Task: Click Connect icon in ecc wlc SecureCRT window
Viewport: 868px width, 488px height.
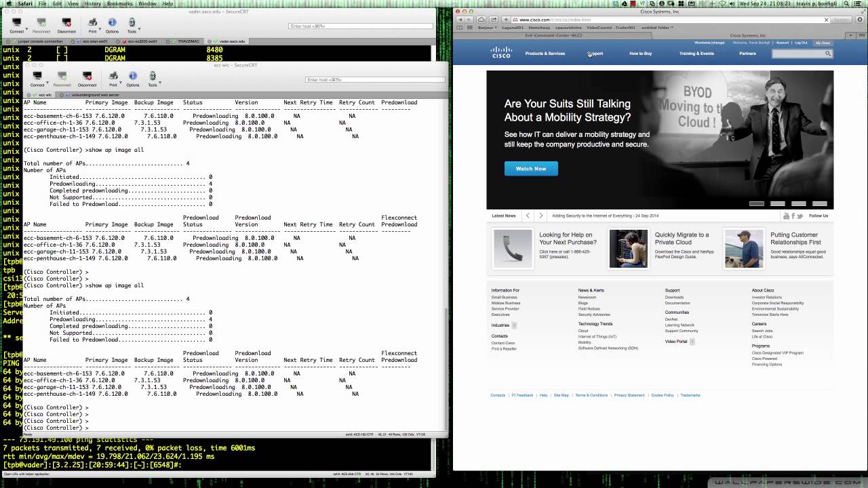Action: 37,76
